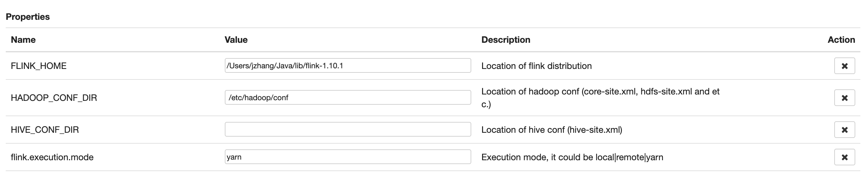Edit the FLINK_HOME value field

tap(347, 65)
